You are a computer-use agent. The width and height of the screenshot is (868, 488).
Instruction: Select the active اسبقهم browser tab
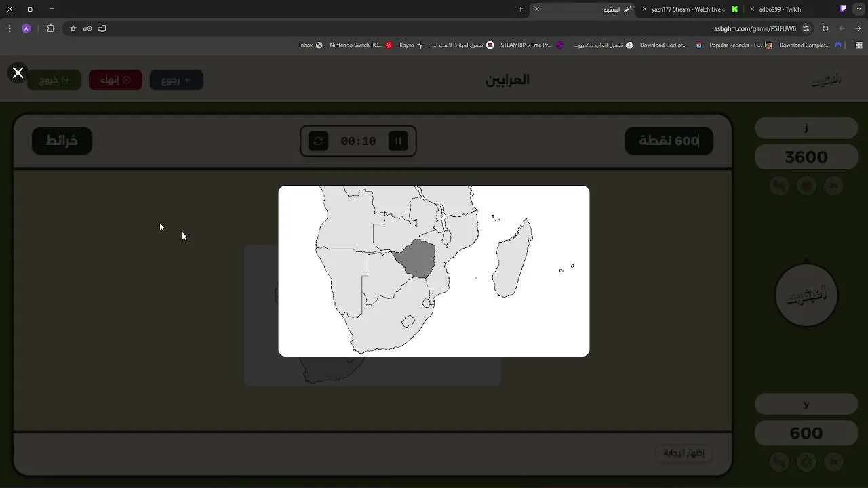[x=583, y=9]
